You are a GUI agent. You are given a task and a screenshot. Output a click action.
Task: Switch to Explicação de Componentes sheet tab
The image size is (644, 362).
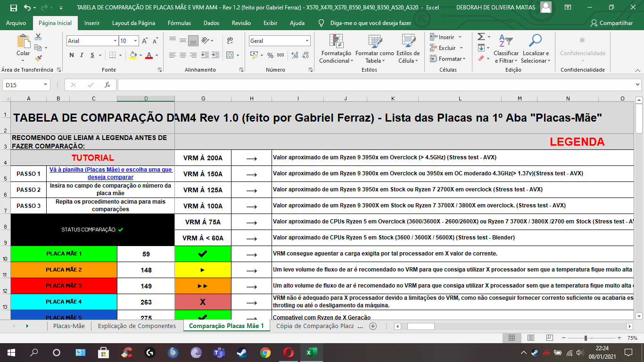pos(137,326)
